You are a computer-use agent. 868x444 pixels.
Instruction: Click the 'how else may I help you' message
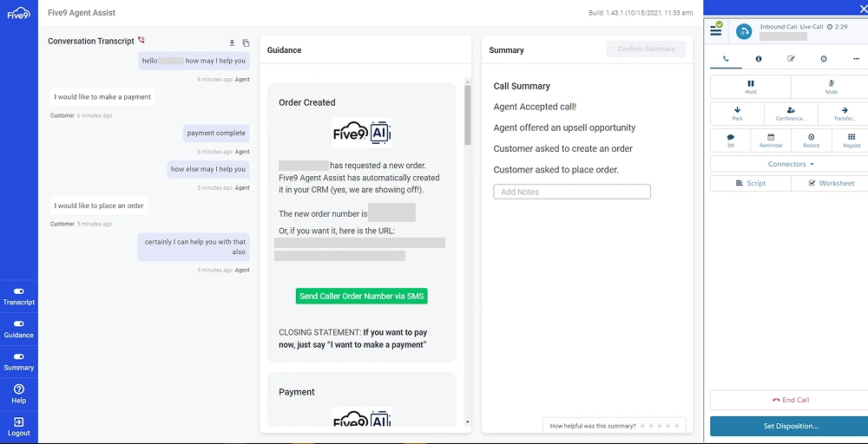click(208, 169)
